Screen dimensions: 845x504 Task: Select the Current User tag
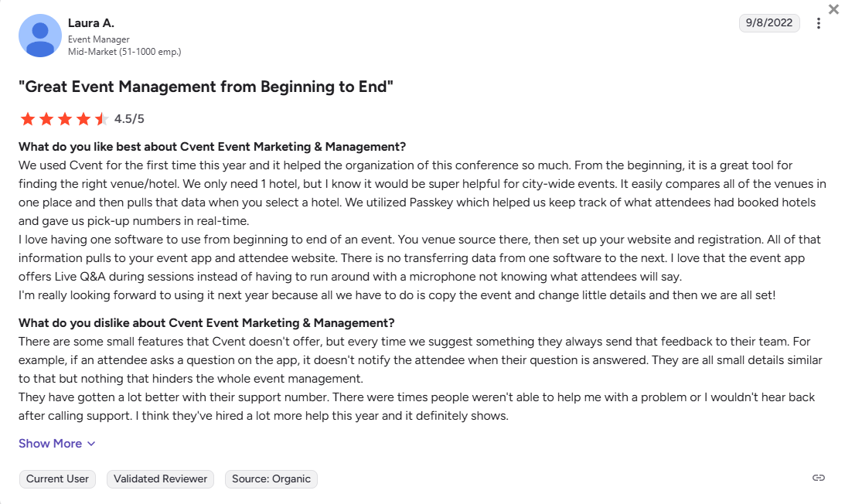(x=57, y=479)
